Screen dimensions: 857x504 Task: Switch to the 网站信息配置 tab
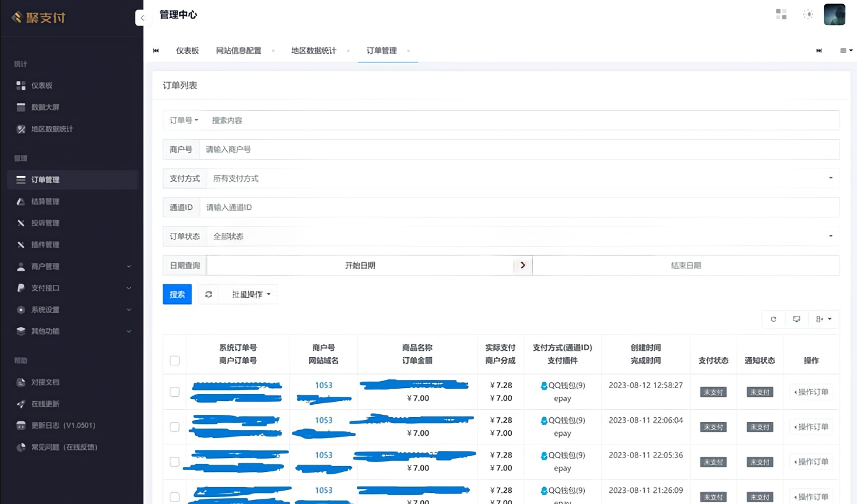238,51
